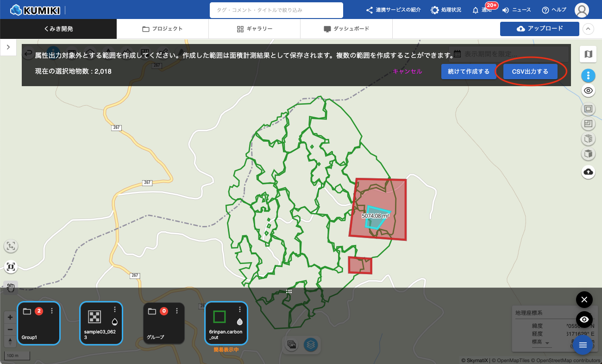This screenshot has height=364, width=602.
Task: Open the image gallery icon beside layers
Action: tap(292, 345)
